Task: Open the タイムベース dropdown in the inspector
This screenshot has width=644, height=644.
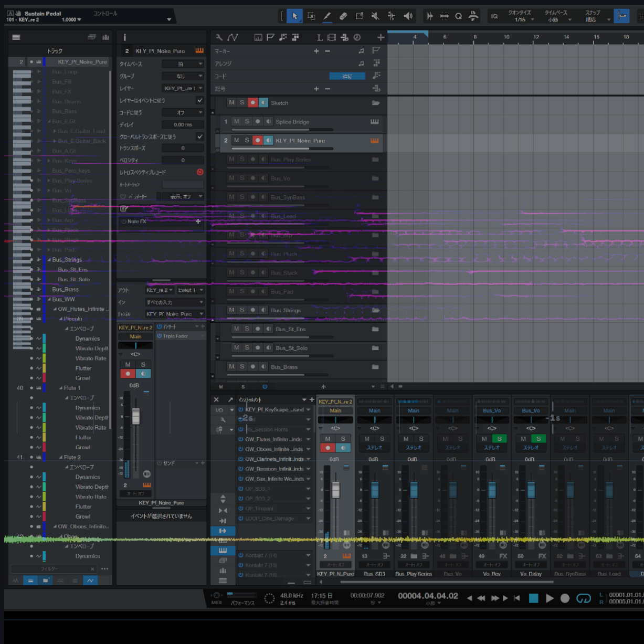Action: 183,64
